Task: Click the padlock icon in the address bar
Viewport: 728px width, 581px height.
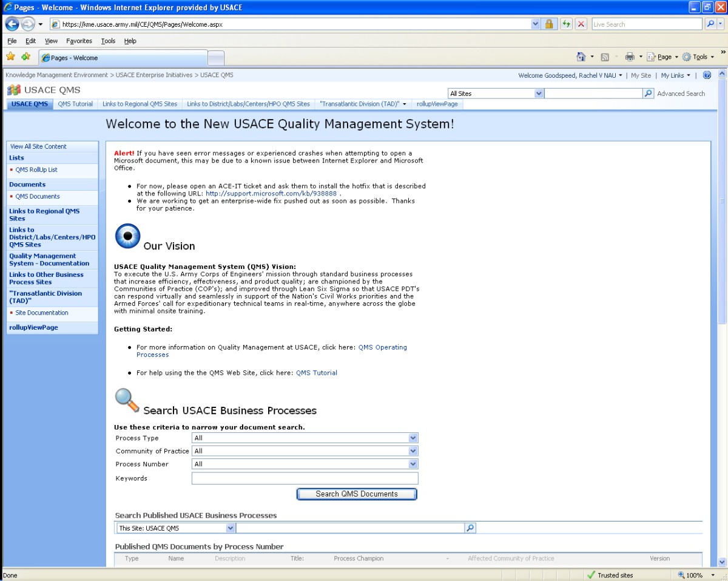Action: 548,24
